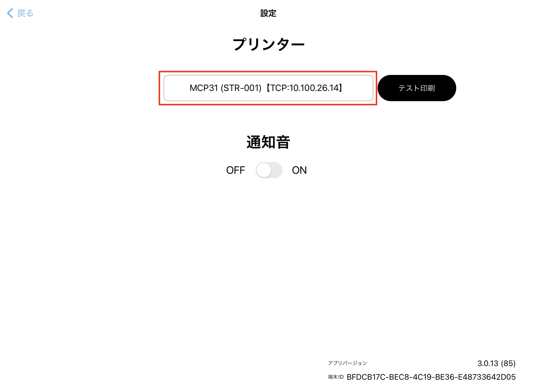Screen dimensions: 537x392
Task: Run テスト印刷 test print
Action: click(417, 88)
